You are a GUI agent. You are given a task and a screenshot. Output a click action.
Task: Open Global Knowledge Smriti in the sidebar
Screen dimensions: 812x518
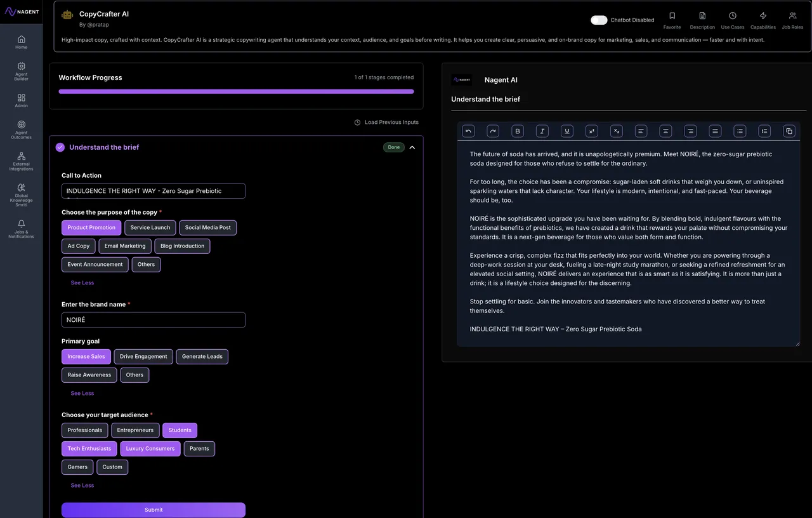(21, 195)
